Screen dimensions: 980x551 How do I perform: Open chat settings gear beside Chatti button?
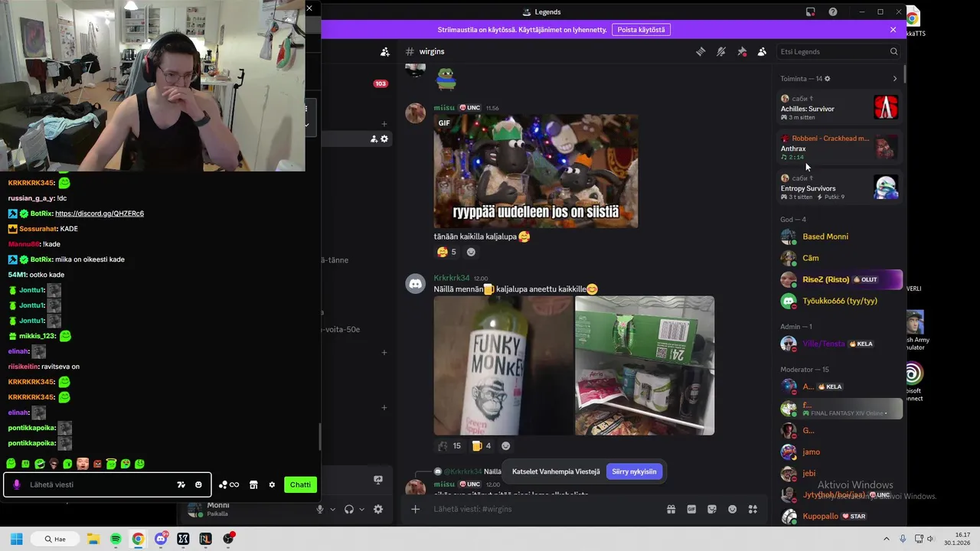[x=272, y=484]
